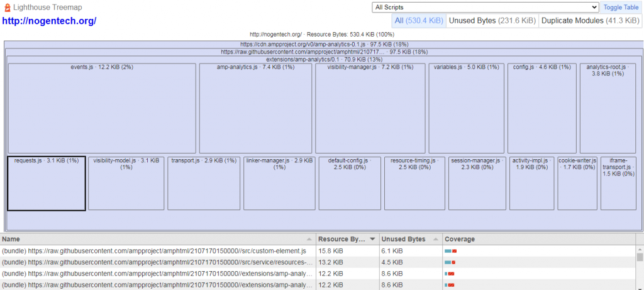Switch to the Unused Bytes (231.6 KiB) view

click(492, 21)
